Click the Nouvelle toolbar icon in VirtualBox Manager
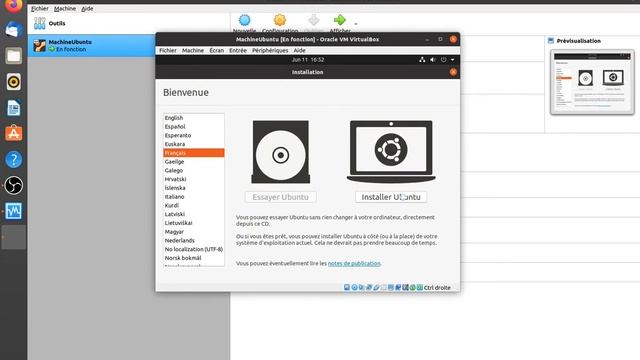640x360 pixels. pyautogui.click(x=244, y=20)
